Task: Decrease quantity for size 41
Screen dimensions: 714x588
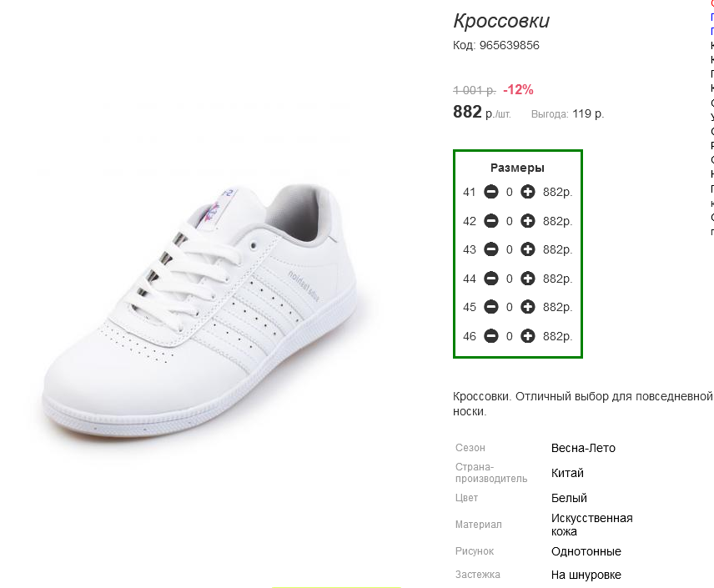Action: click(491, 193)
